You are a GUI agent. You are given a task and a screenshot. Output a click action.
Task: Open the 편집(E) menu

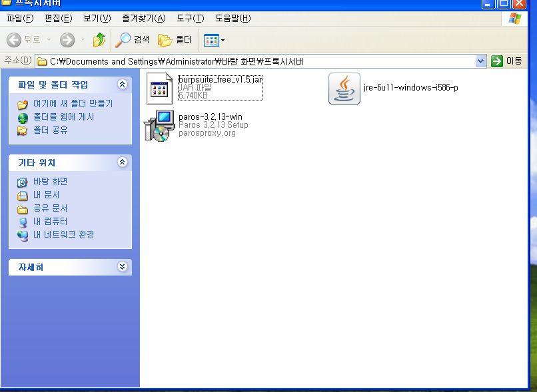click(x=59, y=18)
